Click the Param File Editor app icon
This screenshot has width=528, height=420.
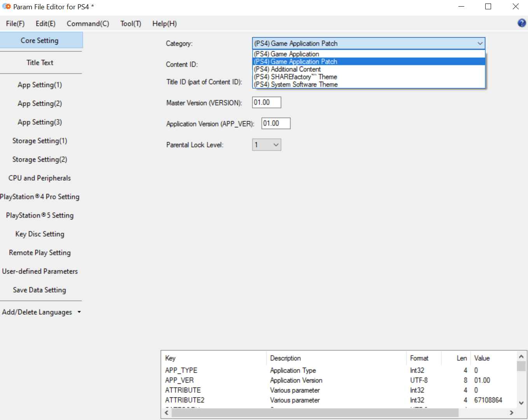[x=7, y=7]
